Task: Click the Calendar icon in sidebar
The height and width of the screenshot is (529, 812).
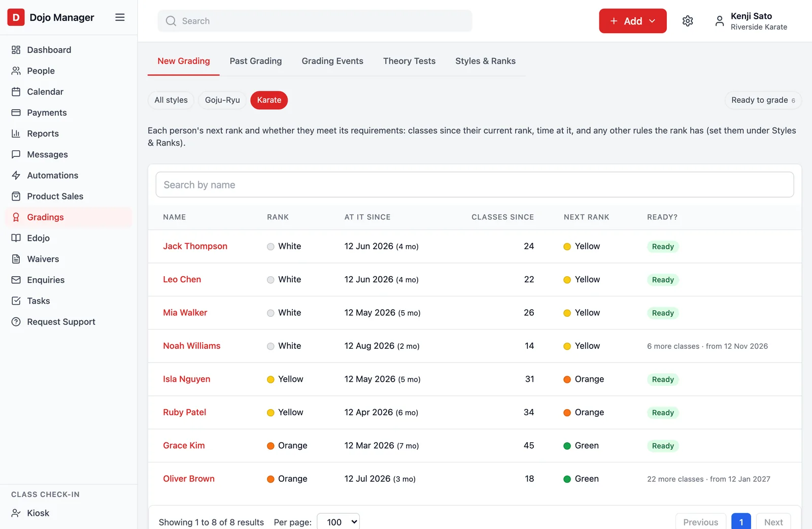Action: (16, 91)
